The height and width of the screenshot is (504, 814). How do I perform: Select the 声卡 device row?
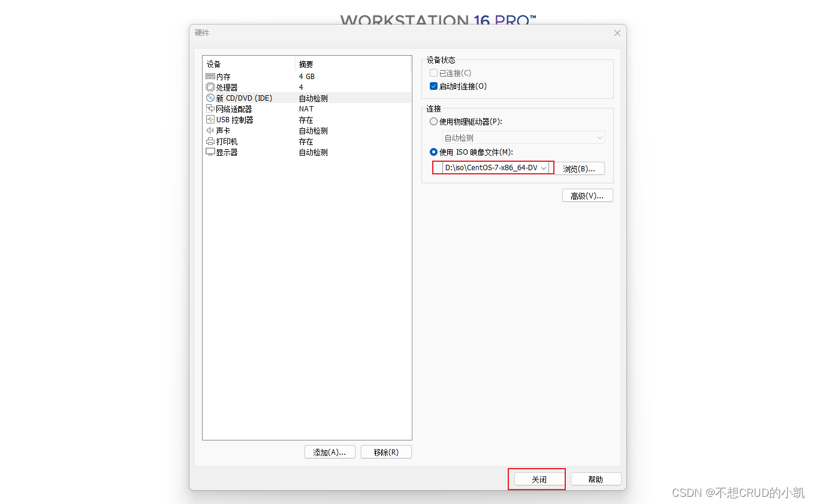click(x=307, y=131)
